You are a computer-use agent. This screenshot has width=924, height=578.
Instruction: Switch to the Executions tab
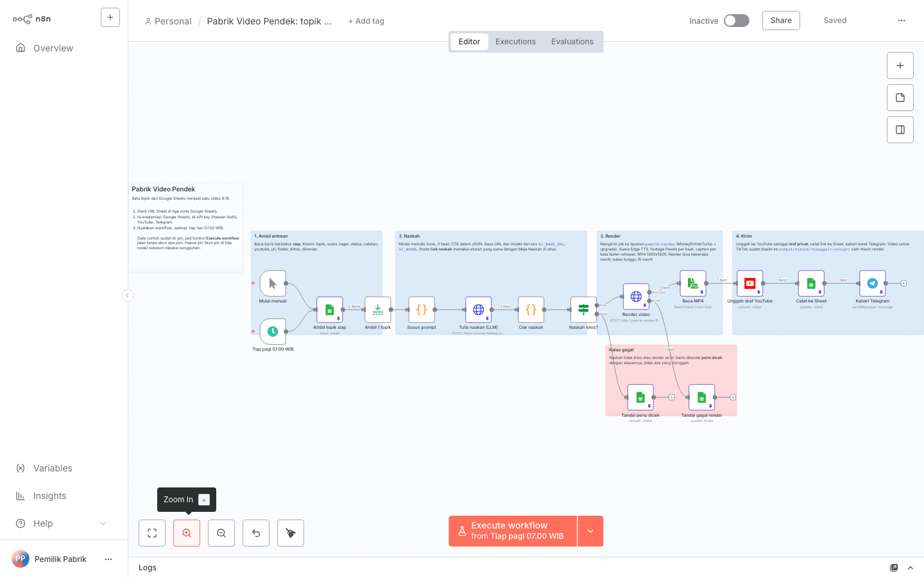pos(515,42)
